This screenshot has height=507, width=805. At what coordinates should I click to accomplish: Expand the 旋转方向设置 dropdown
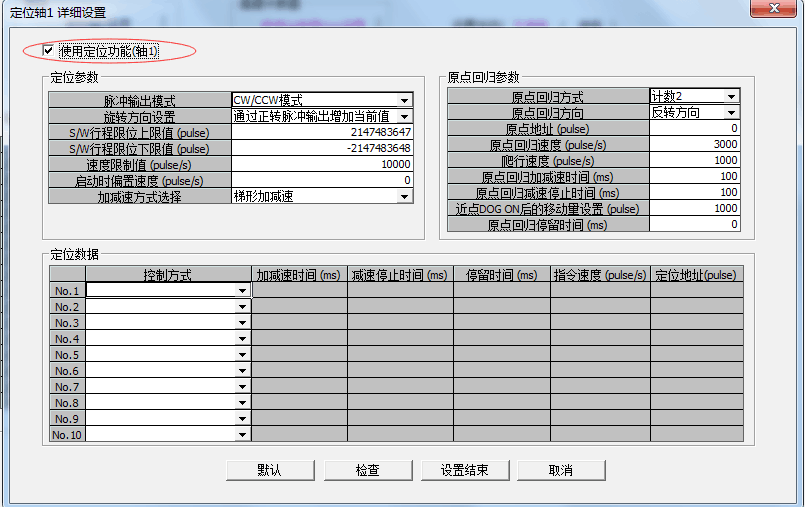(x=404, y=116)
